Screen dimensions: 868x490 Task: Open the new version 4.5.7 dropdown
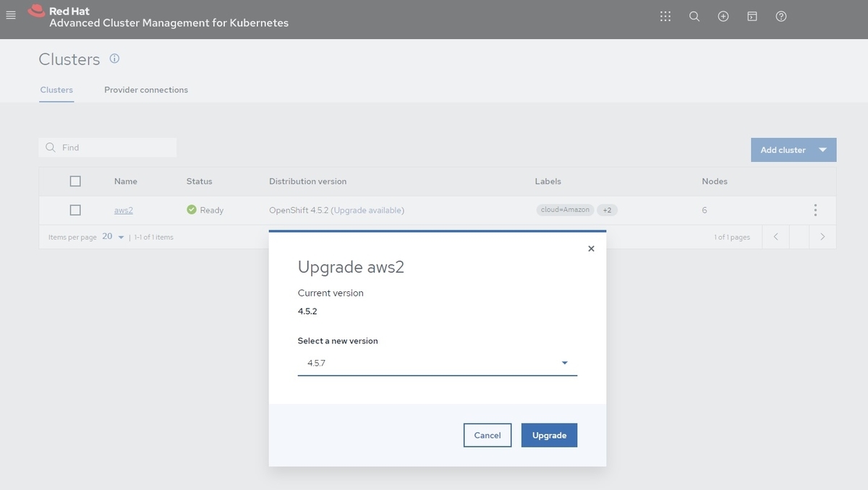438,363
